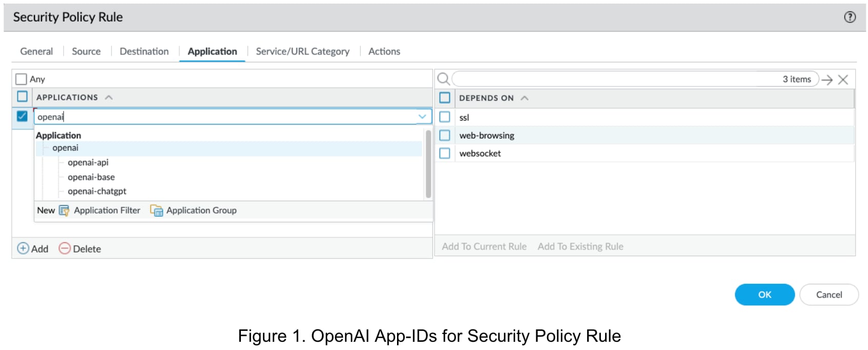
Task: Click the Add plus icon
Action: pos(23,248)
